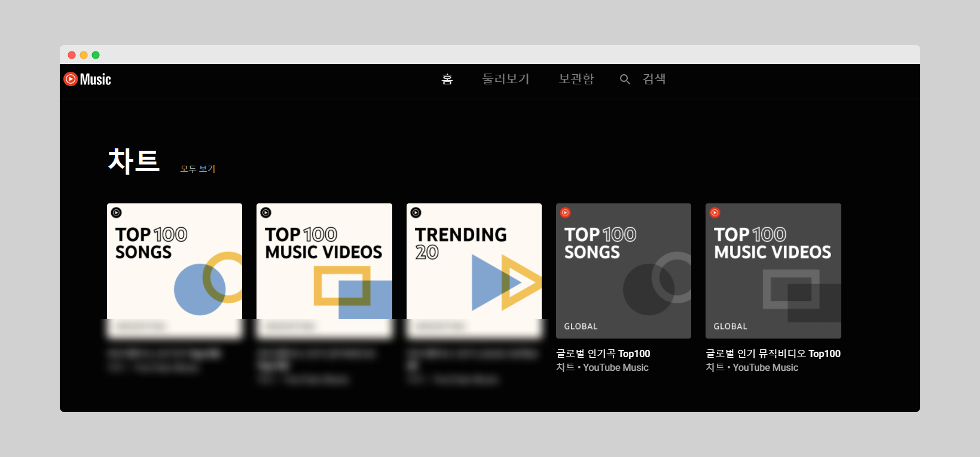The height and width of the screenshot is (457, 980).
Task: Go to the 홈 tab
Action: coord(447,79)
